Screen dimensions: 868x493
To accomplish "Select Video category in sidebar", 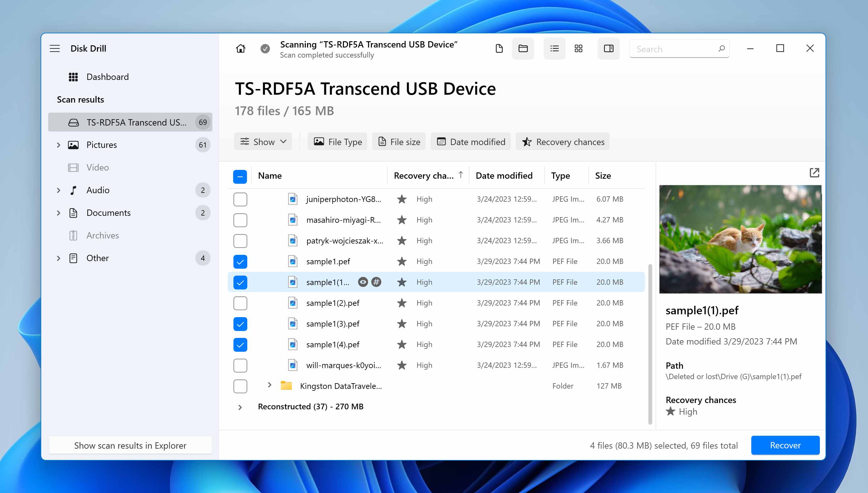I will point(130,168).
